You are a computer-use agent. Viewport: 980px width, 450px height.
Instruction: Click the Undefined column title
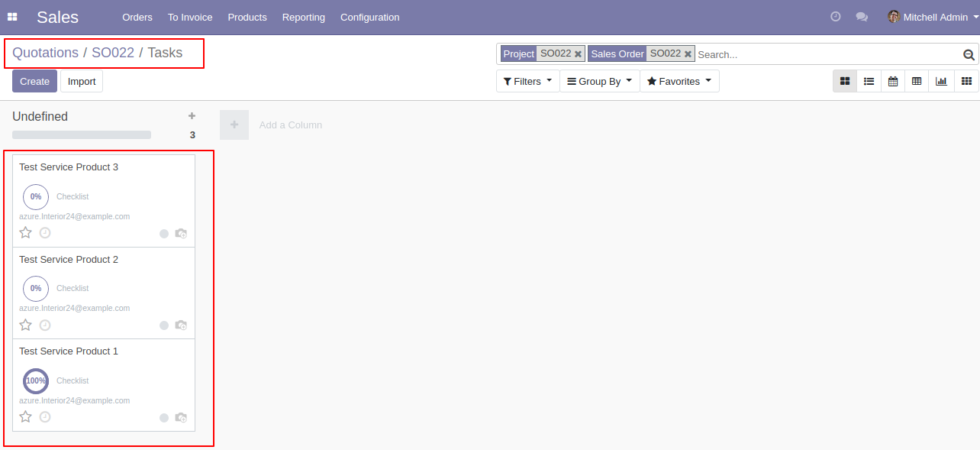click(40, 116)
